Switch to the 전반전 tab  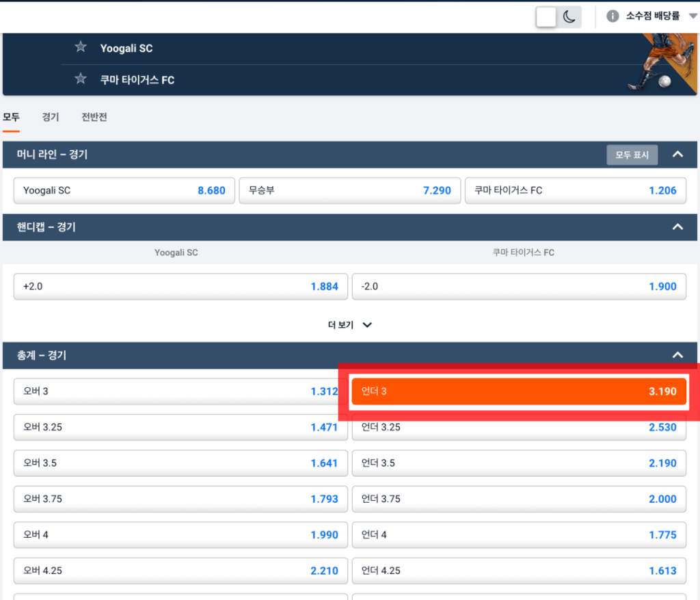point(94,117)
